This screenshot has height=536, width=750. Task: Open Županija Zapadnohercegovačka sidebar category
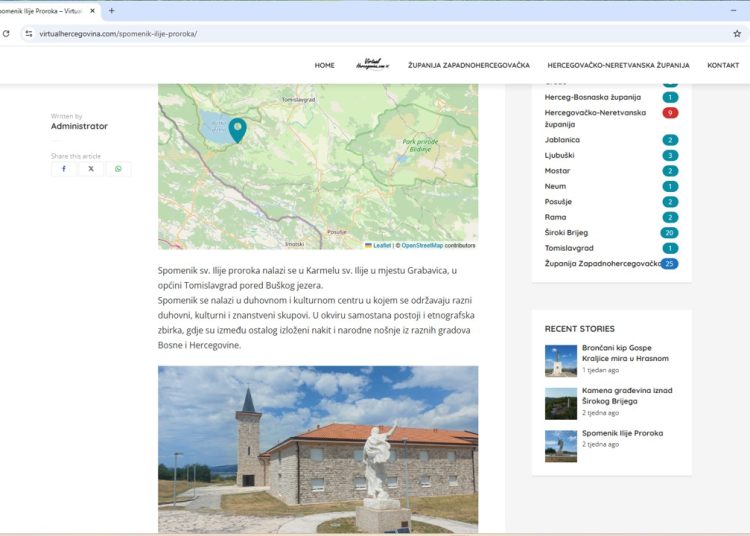coord(603,263)
